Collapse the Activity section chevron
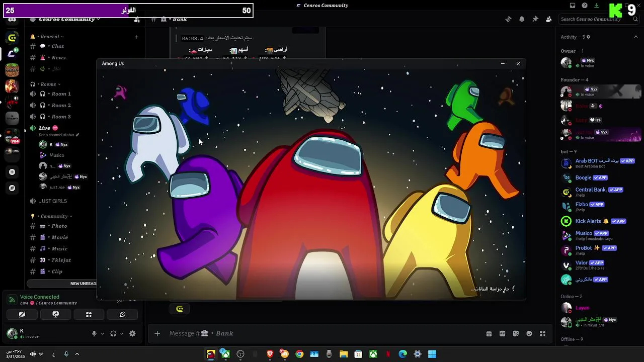 point(635,37)
